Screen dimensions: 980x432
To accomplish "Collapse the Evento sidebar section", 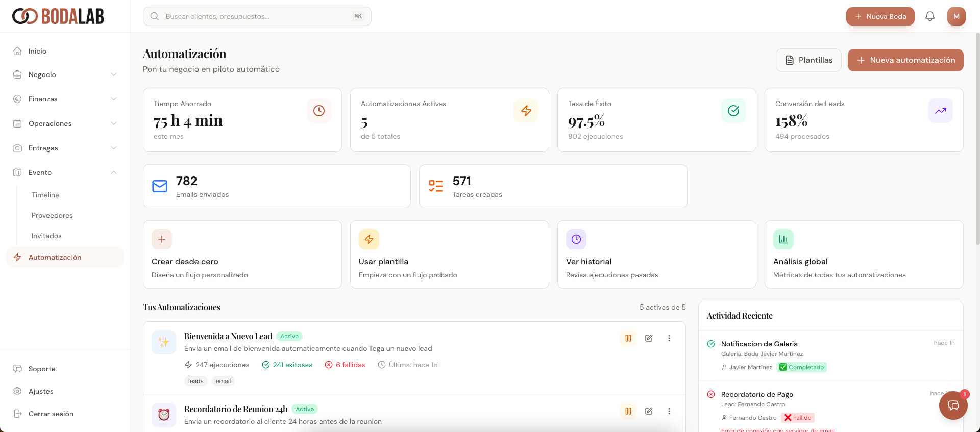I will pos(65,172).
